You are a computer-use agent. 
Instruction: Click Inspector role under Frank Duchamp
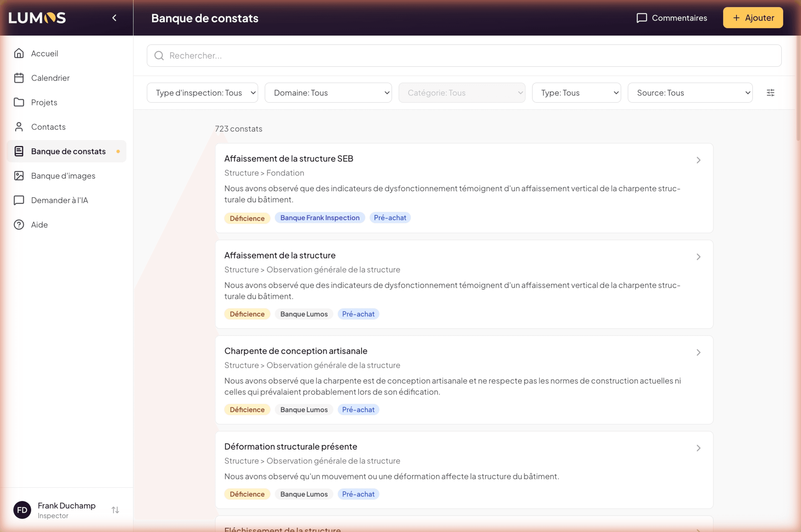click(x=53, y=516)
